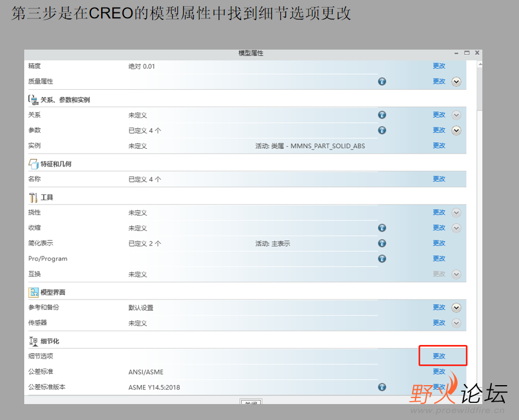Click 更改 for 简化表示

point(439,243)
